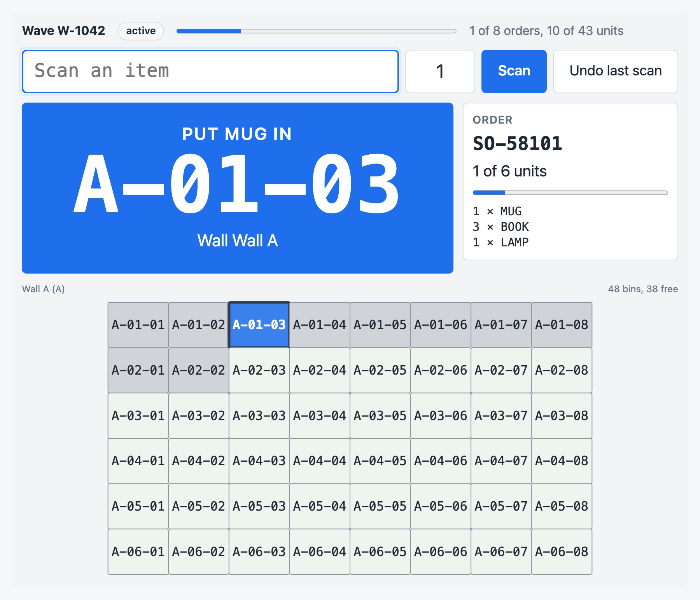
Task: Click the '1 of 6 units' text
Action: [x=509, y=171]
